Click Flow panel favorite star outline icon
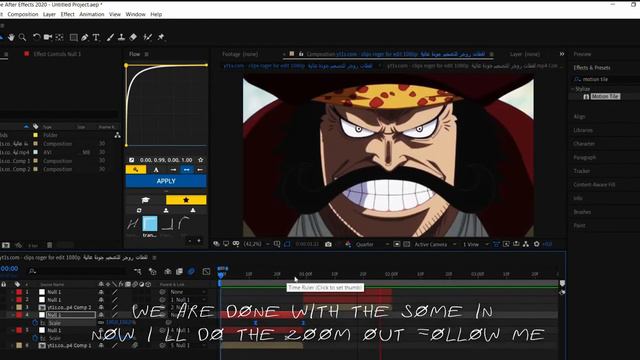Image resolution: width=640 pixels, height=360 pixels. point(200,160)
